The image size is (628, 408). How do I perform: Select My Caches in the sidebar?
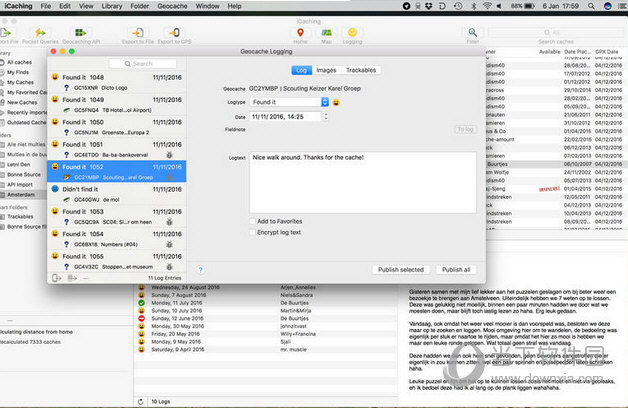click(20, 82)
